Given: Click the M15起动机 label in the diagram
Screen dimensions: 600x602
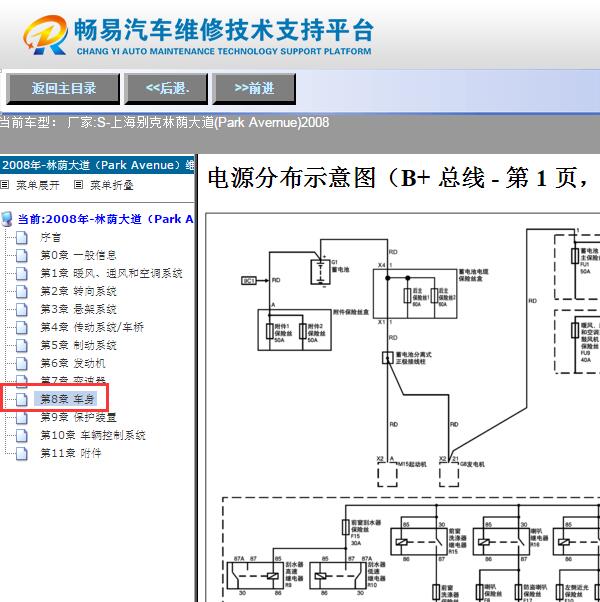Looking at the screenshot, I should pyautogui.click(x=411, y=464).
